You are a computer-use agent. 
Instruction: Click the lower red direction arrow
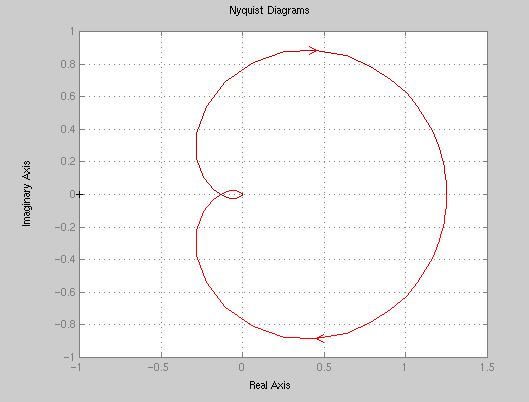coord(320,338)
